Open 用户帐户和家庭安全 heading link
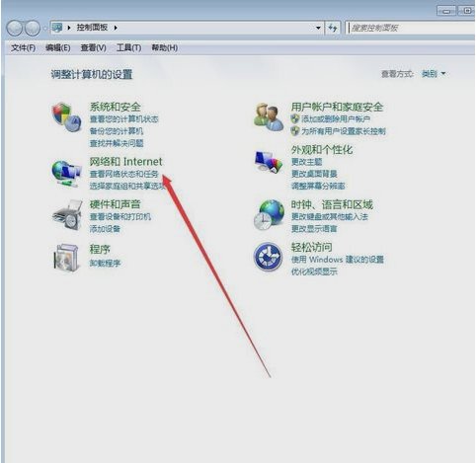476x463 pixels. [x=337, y=107]
